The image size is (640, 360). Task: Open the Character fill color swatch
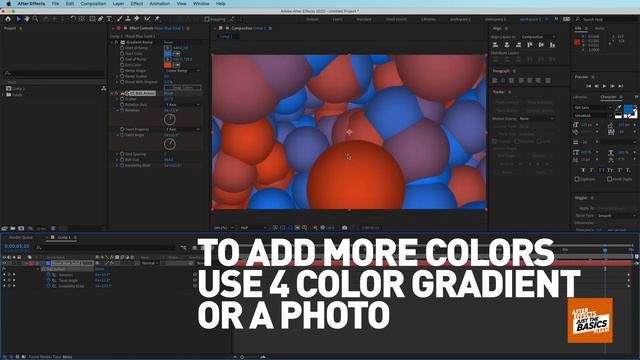(x=629, y=110)
